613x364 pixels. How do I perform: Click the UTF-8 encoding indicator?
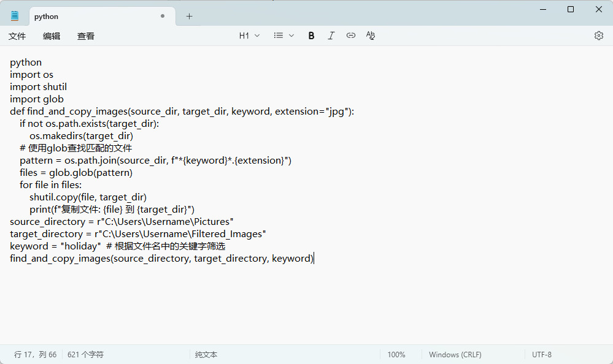point(541,354)
